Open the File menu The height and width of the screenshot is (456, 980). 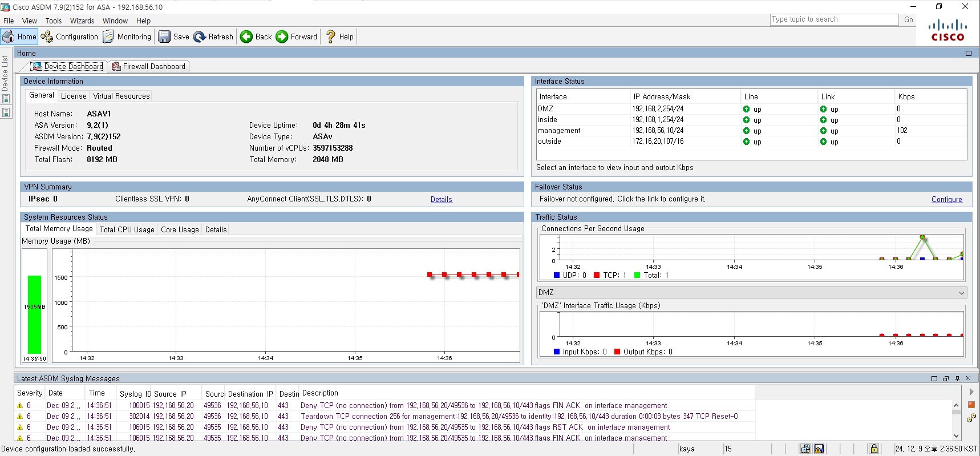point(9,21)
